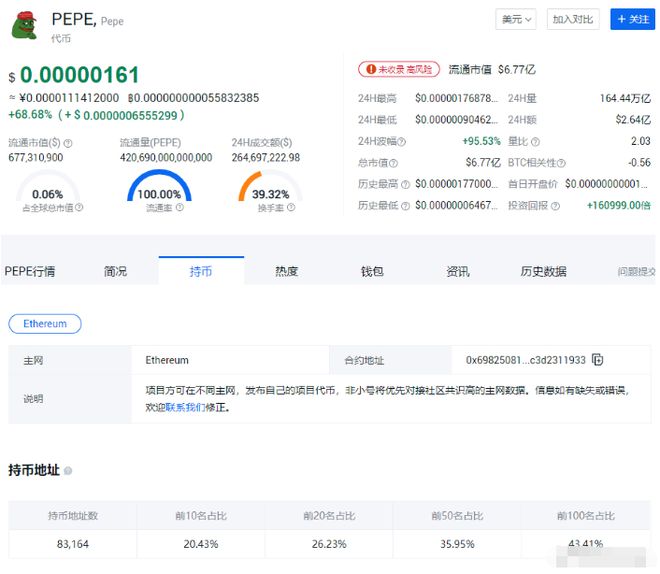Click contract address 0x69825081...c3d2311933
The width and height of the screenshot is (660, 574).
point(525,360)
